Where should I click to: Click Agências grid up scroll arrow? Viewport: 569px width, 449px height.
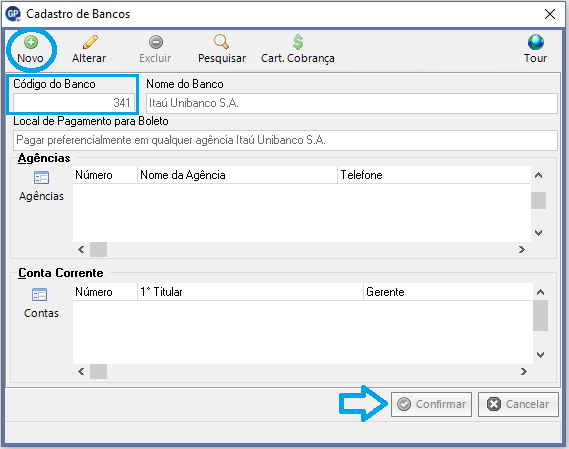coord(539,175)
